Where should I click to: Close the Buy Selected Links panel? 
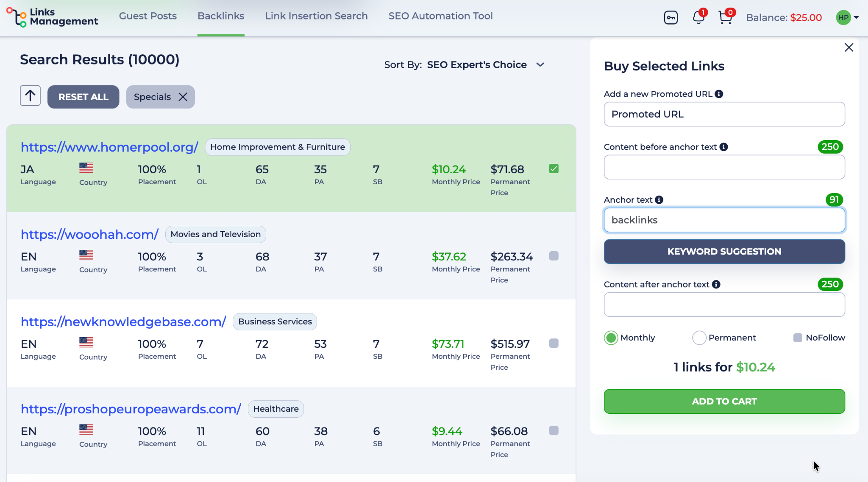tap(849, 47)
